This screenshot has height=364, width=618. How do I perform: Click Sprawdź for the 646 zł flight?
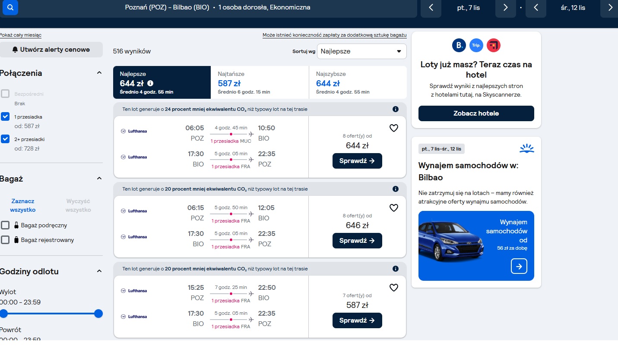pos(357,241)
